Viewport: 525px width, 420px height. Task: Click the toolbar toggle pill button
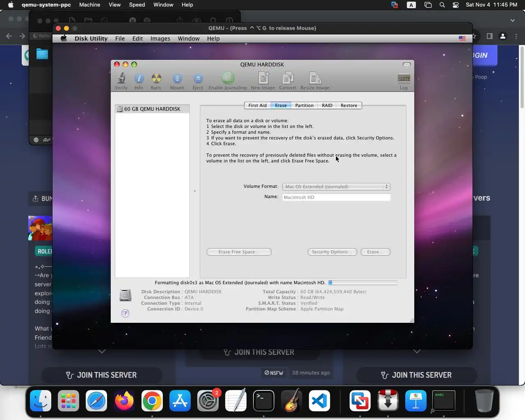[407, 64]
